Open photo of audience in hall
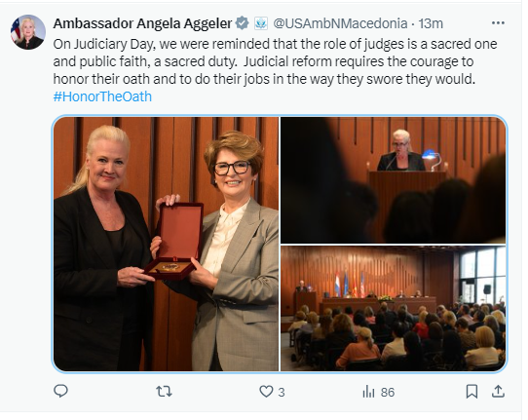The image size is (528, 420). click(x=394, y=309)
